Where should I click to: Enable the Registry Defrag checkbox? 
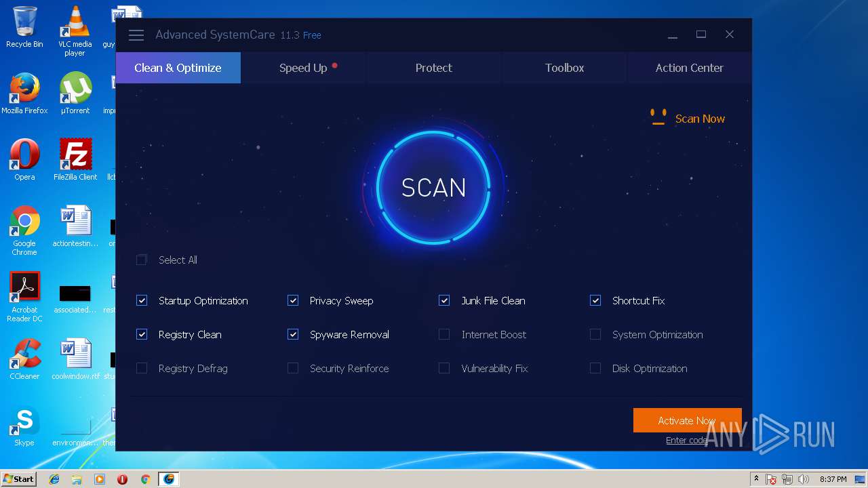(x=142, y=368)
